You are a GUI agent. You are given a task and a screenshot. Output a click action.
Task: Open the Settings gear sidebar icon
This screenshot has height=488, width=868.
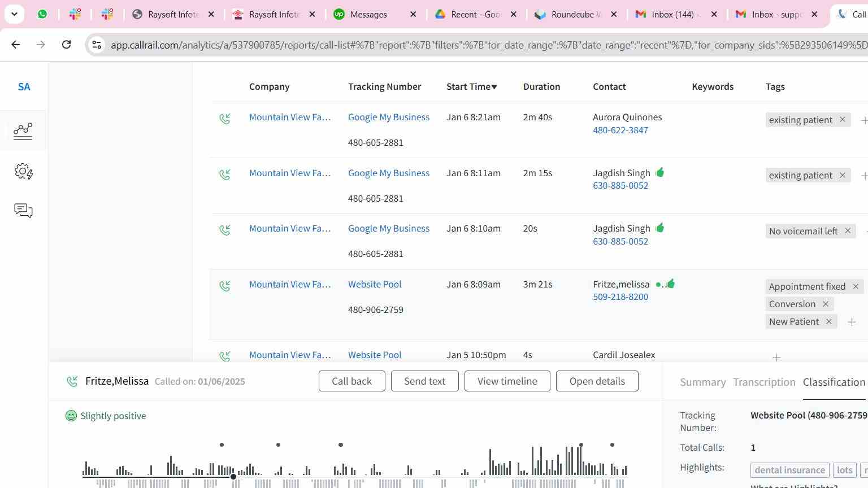coord(23,171)
